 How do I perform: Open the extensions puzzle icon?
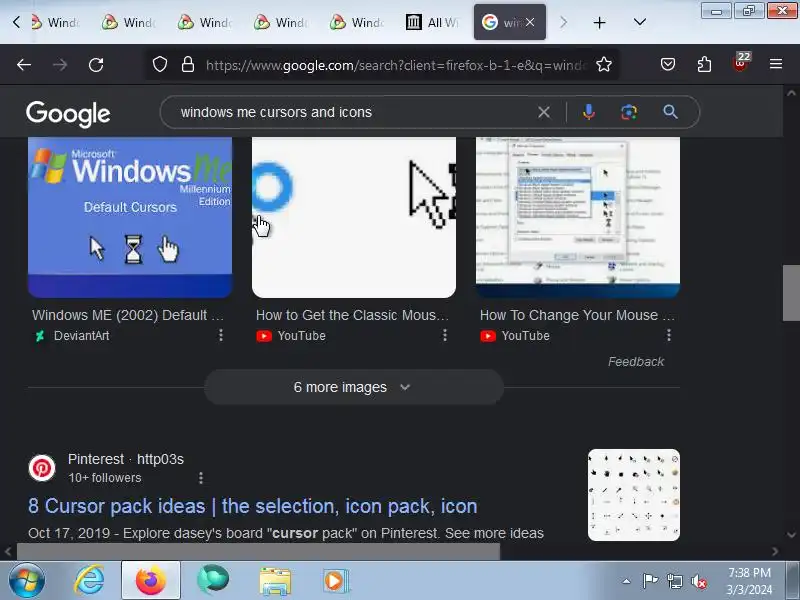pyautogui.click(x=704, y=64)
